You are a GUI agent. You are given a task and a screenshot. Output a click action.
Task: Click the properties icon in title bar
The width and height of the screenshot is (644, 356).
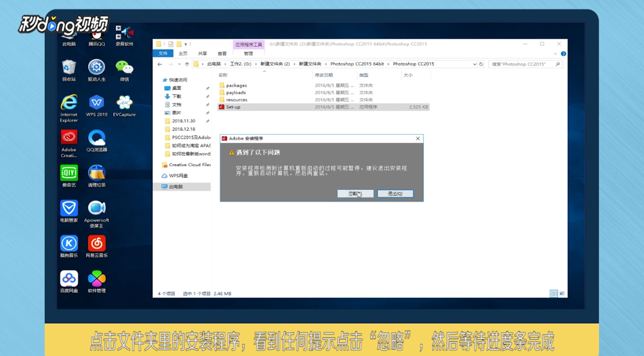[x=170, y=44]
